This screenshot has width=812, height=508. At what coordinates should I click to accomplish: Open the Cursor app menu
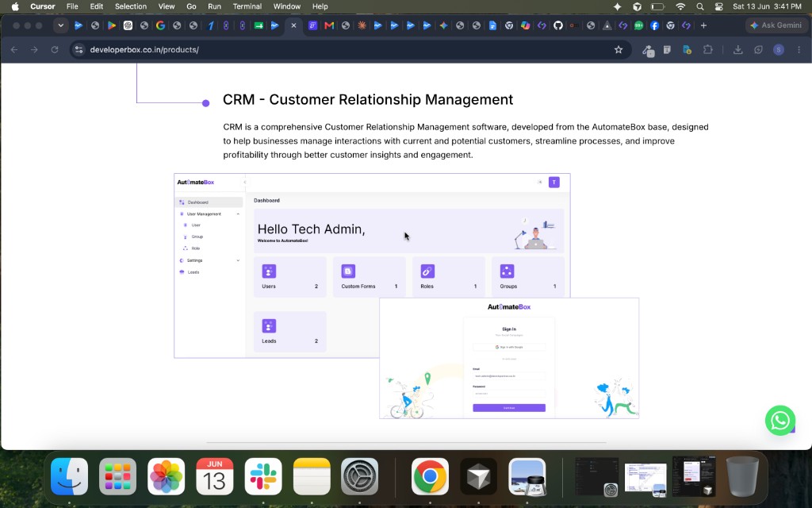click(x=43, y=6)
